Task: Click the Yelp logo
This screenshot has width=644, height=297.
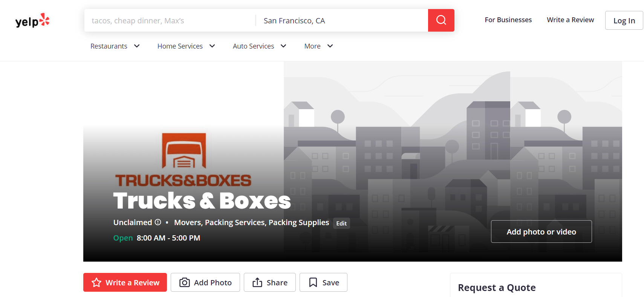Action: 32,20
